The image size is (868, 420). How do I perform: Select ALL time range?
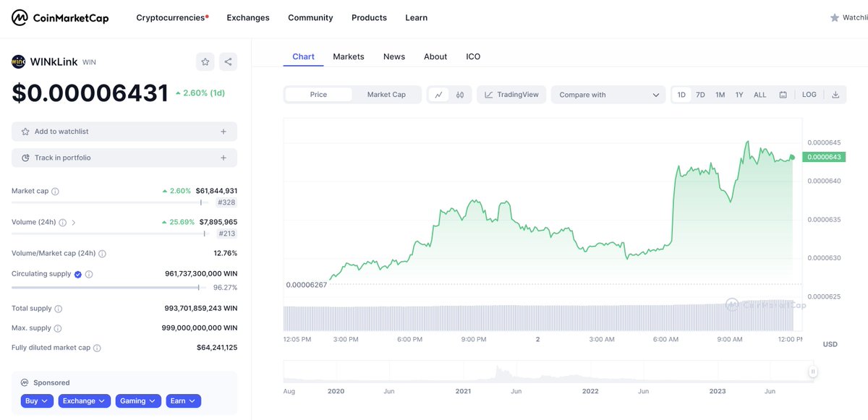coord(759,95)
